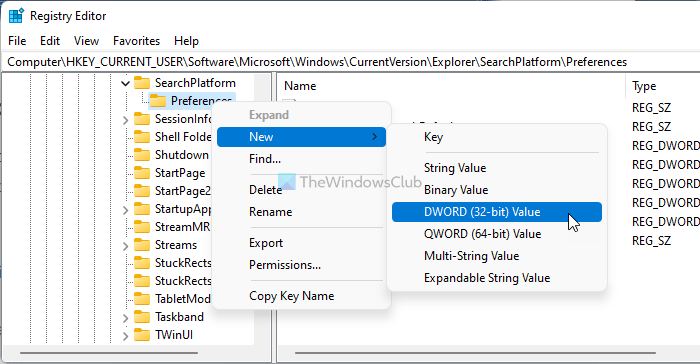Screen dimensions: 700x364
Task: Click the Taskband folder icon
Action: [142, 317]
